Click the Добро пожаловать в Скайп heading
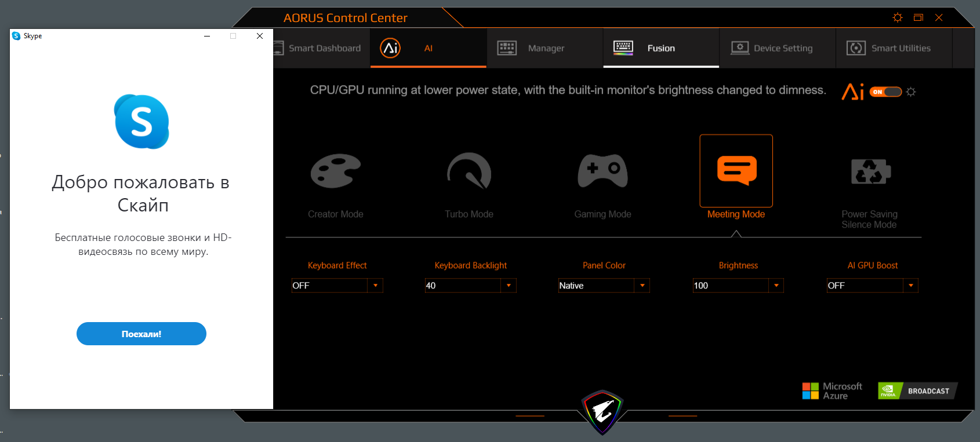 point(141,193)
